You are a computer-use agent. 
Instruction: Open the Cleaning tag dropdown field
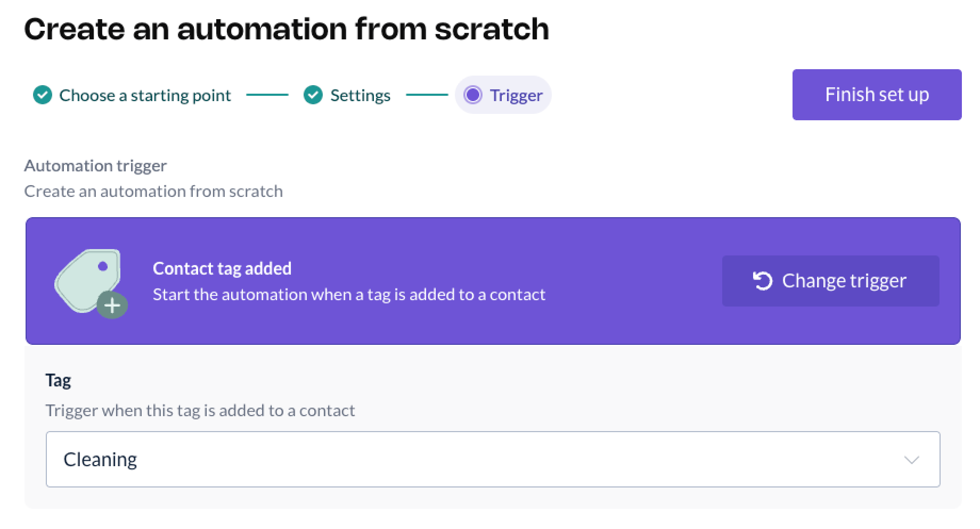tap(479, 459)
